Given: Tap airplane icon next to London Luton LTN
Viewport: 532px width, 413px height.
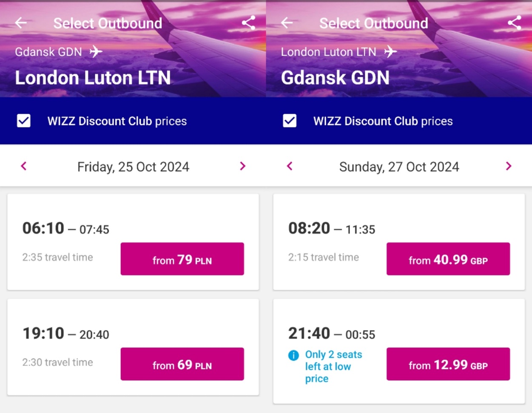Looking at the screenshot, I should [x=390, y=52].
